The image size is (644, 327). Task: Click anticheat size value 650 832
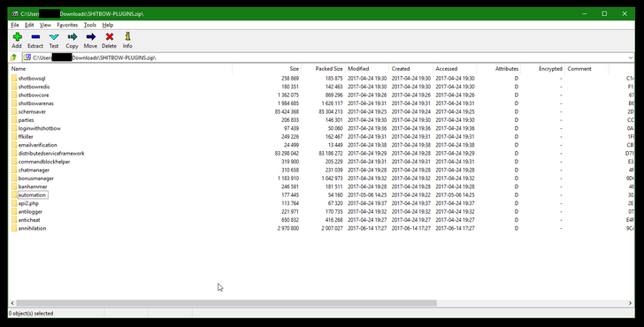[x=290, y=220]
